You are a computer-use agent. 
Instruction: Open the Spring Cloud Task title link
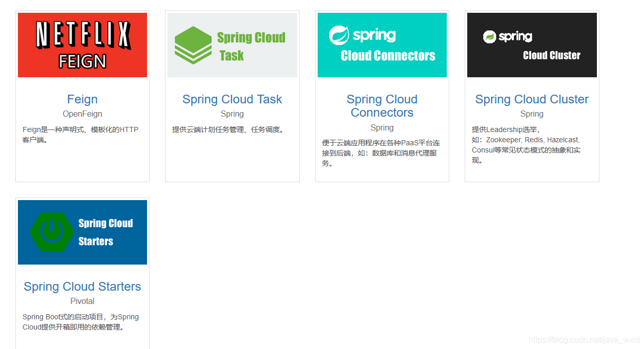(x=232, y=99)
